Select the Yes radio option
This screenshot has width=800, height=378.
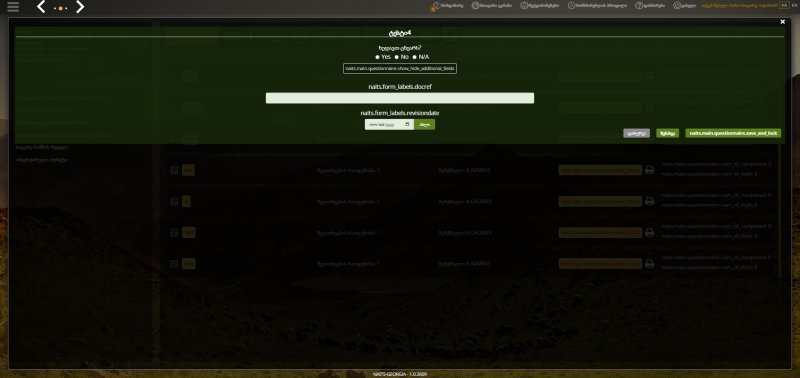[x=378, y=57]
